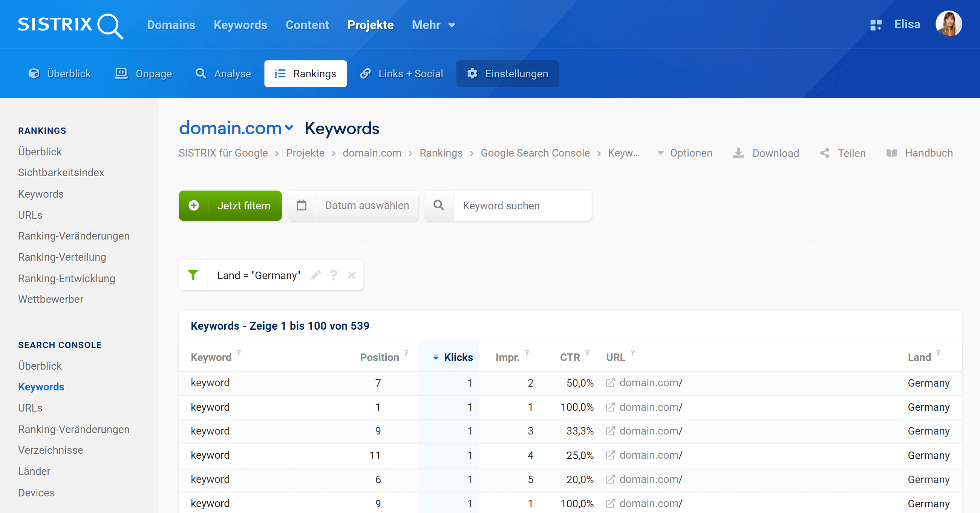The height and width of the screenshot is (513, 980).
Task: Open the Projekte top menu
Action: tap(371, 25)
